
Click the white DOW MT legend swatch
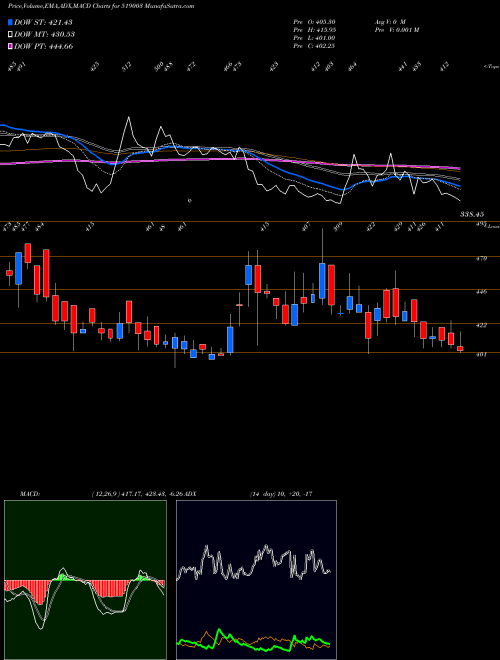[11, 34]
